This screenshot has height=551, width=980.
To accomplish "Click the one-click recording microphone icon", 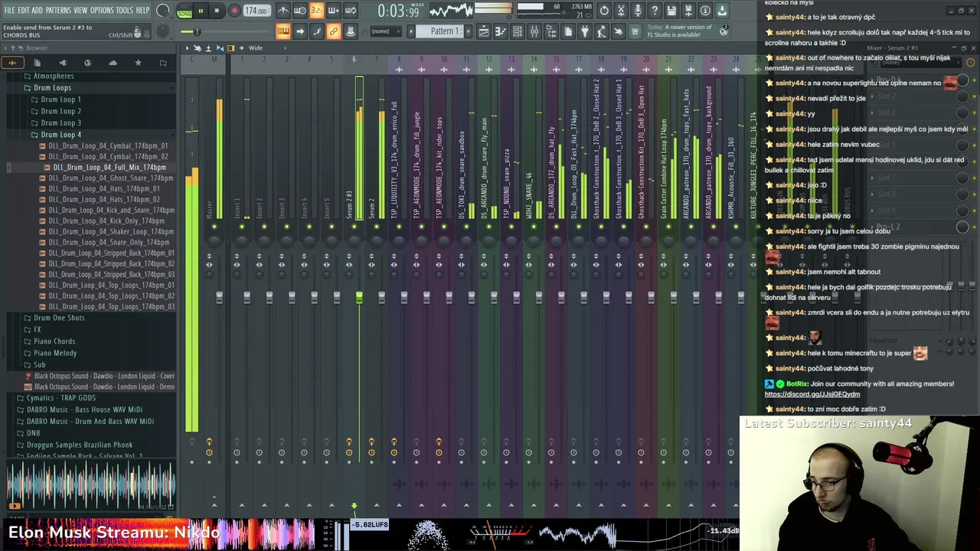I will click(x=638, y=11).
